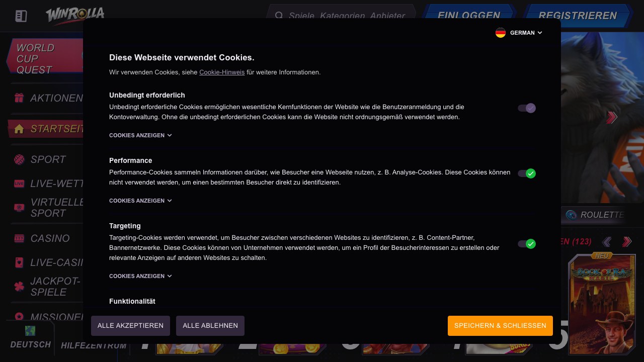Open the Cookie-Hinweis link
This screenshot has height=362, width=644.
[x=222, y=72]
